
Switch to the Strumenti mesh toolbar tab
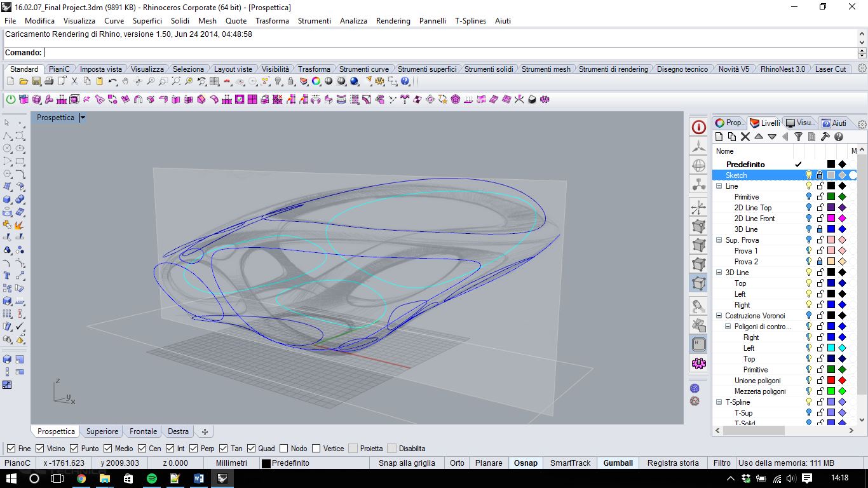tap(546, 69)
